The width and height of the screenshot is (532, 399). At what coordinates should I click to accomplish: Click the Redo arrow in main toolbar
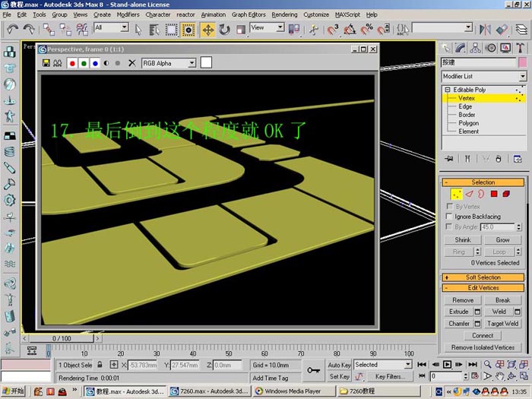(29, 30)
